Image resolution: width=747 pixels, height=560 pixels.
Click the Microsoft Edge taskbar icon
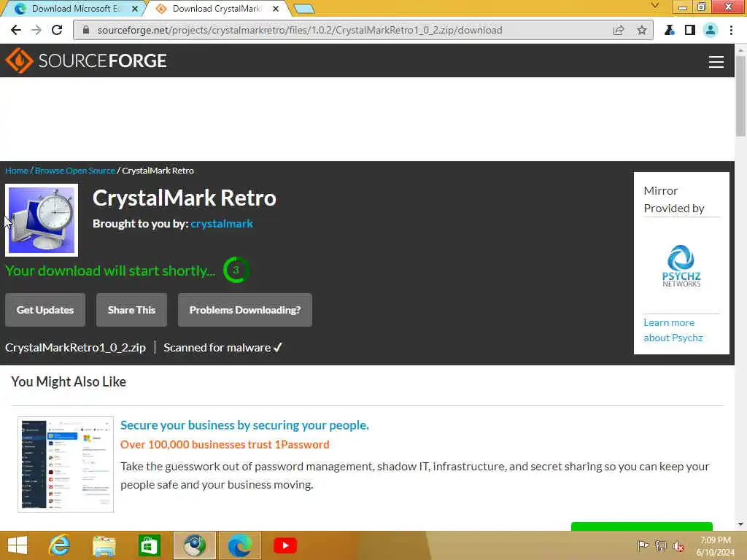click(x=239, y=545)
